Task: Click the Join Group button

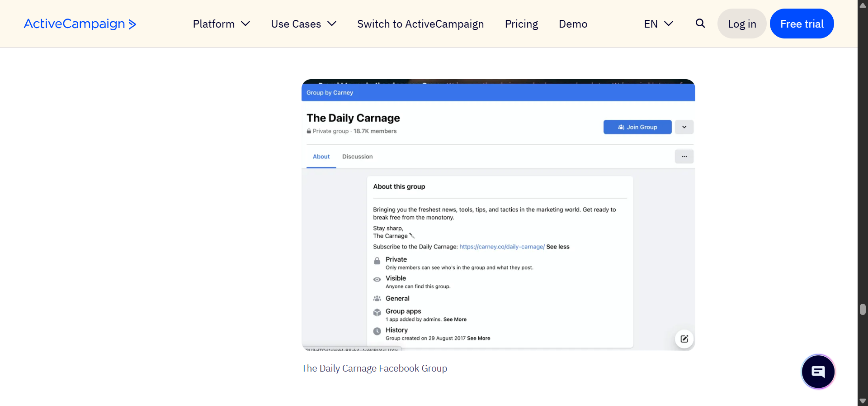Action: (x=637, y=127)
